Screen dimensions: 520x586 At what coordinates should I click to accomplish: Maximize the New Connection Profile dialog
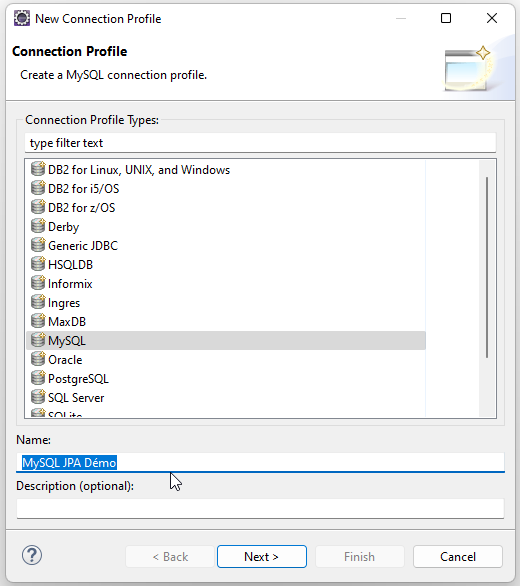point(446,18)
